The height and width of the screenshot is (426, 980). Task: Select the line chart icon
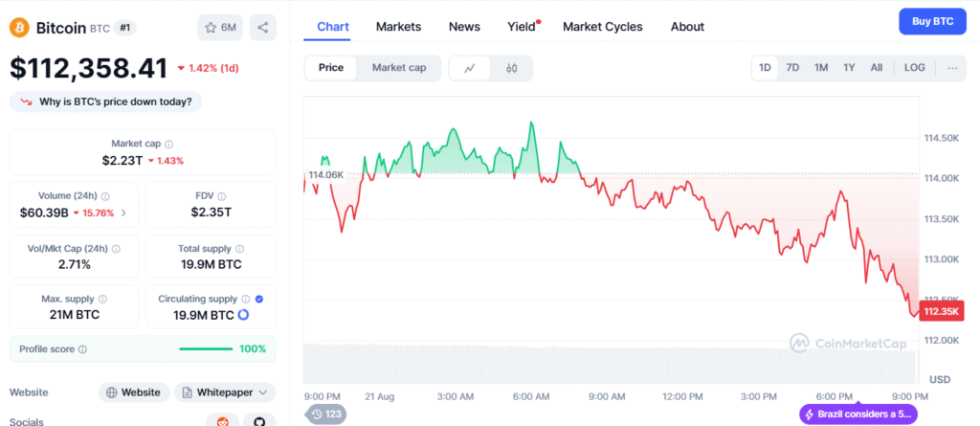[470, 68]
